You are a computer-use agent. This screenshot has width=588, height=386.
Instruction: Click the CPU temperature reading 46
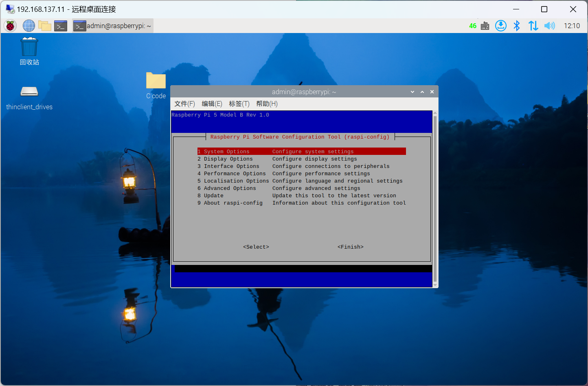point(473,26)
